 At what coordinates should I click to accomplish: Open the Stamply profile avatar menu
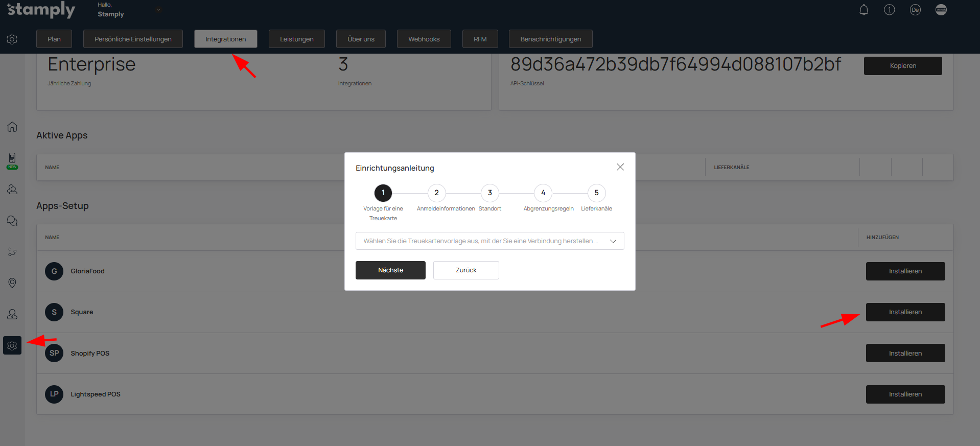[941, 10]
